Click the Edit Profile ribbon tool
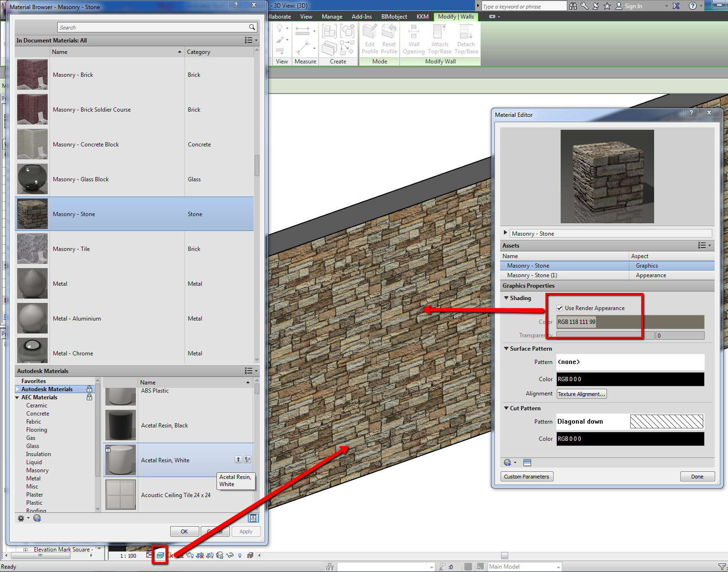This screenshot has height=572, width=728. (370, 40)
